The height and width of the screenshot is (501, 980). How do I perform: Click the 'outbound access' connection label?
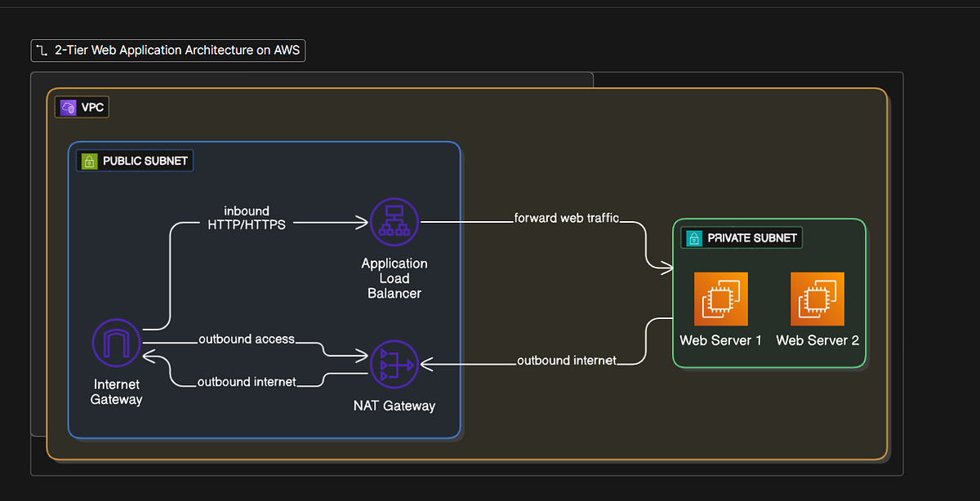(247, 339)
